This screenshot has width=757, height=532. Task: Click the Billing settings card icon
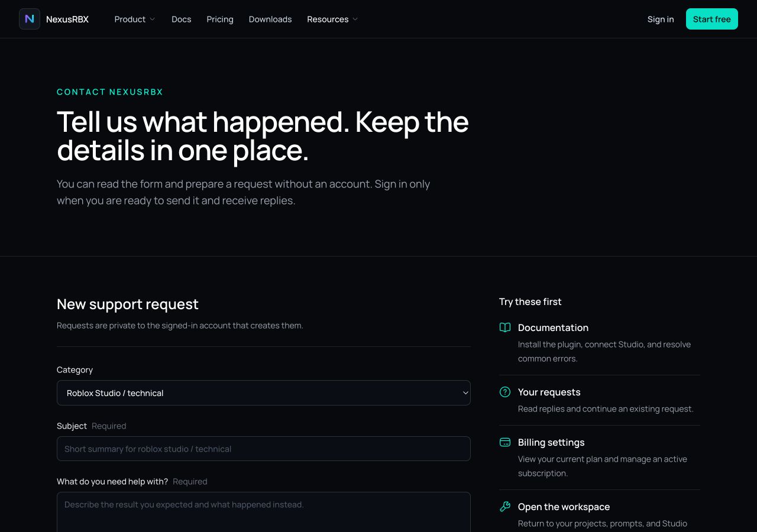click(x=505, y=442)
